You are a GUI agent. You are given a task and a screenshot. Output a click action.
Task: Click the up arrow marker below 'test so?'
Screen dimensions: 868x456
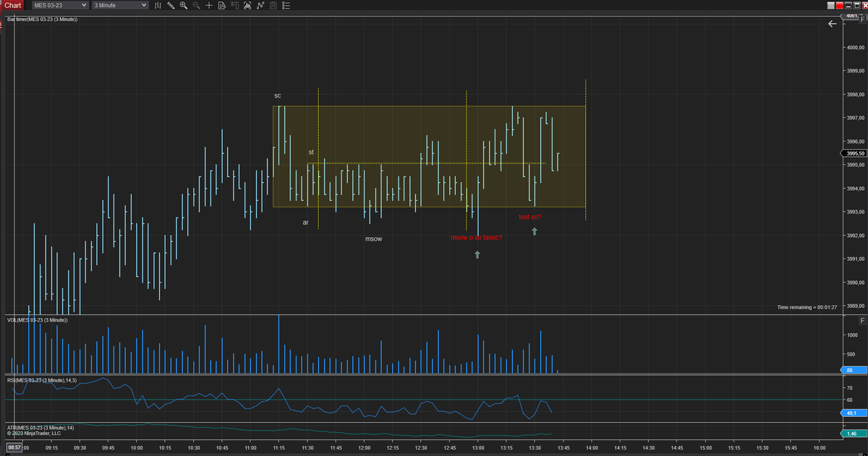click(535, 231)
